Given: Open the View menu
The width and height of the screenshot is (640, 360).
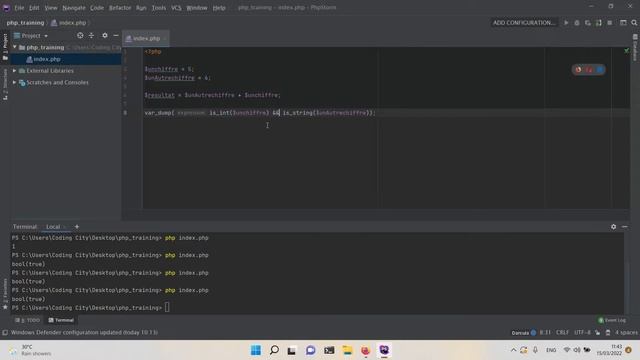Looking at the screenshot, I should pyautogui.click(x=51, y=8).
